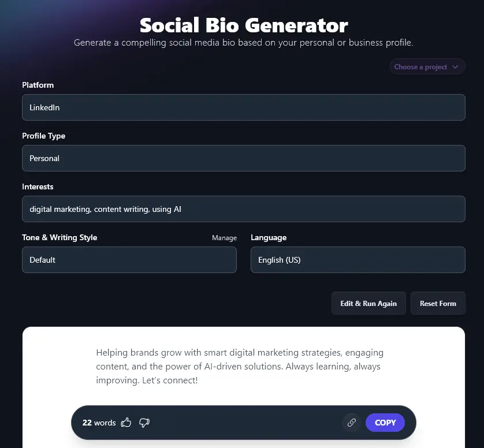Click the Reset Form button
Viewport: 484px width, 448px height.
click(x=438, y=303)
